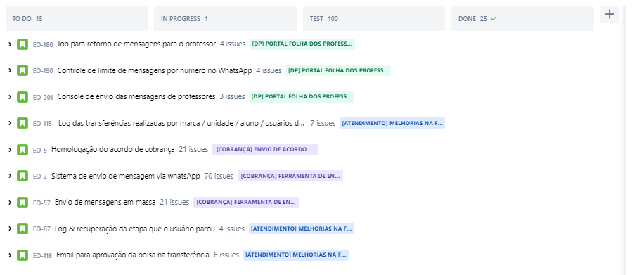Expand the EO-190 epic swimlane
The height and width of the screenshot is (275, 644).
tap(10, 70)
